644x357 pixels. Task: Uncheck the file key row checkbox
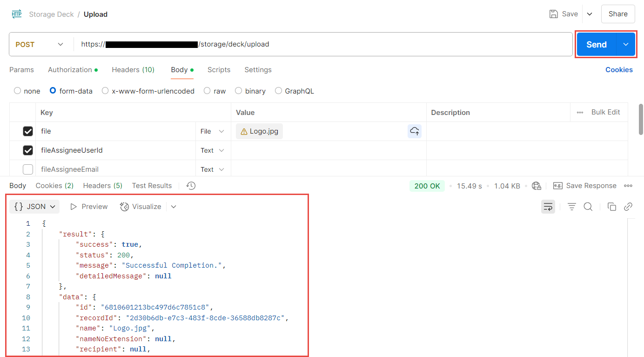(28, 131)
